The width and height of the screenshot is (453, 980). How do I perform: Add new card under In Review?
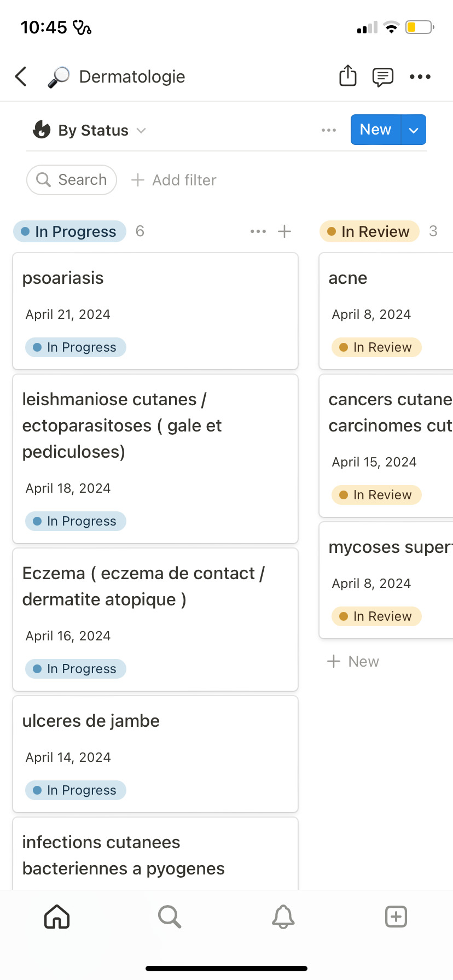353,661
